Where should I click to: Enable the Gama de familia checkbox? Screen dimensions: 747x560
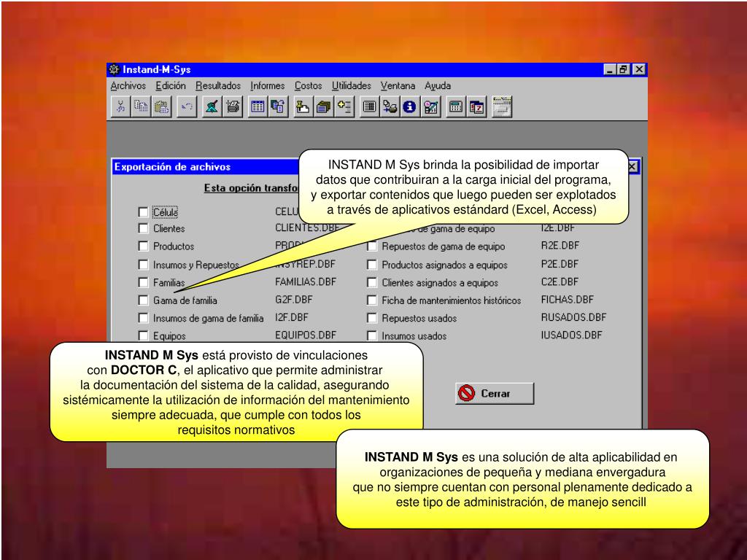click(x=143, y=300)
